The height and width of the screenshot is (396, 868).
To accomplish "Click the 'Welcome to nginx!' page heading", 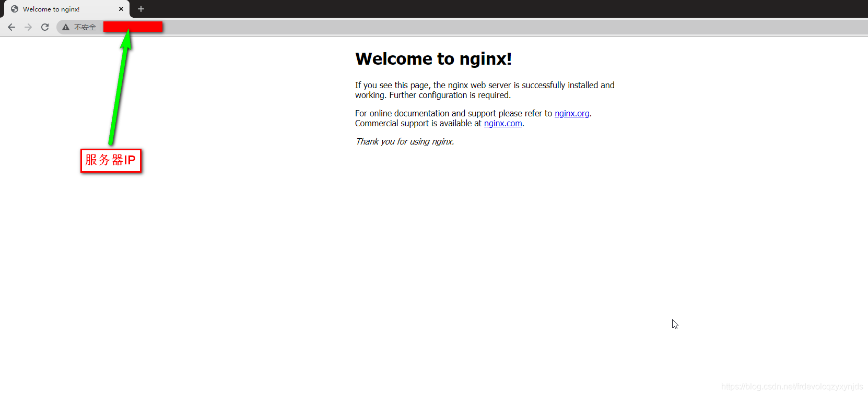I will point(433,58).
